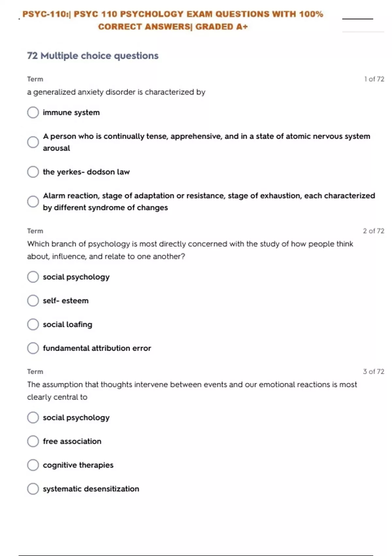Choose the 'free association' answer
Image resolution: width=392 pixels, height=556 pixels.
33,441
